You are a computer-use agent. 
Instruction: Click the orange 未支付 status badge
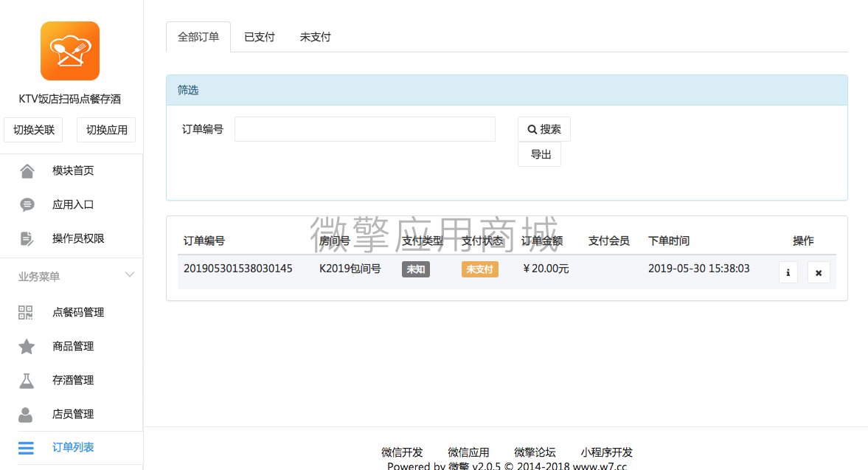click(480, 269)
